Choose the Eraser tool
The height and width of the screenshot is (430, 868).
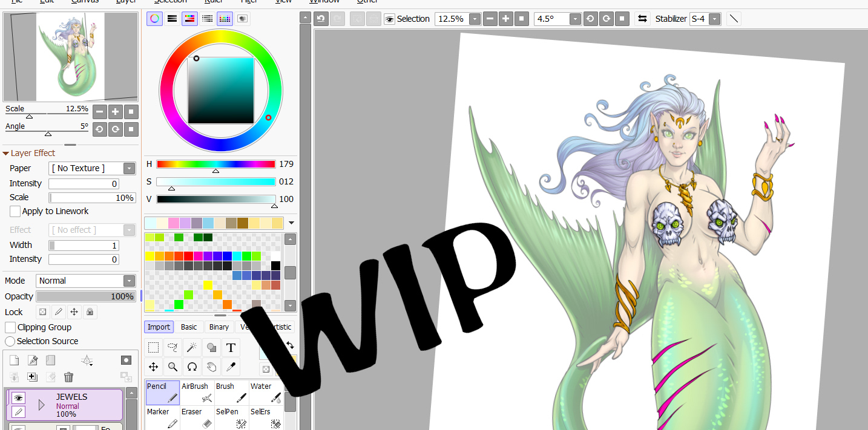(x=197, y=418)
